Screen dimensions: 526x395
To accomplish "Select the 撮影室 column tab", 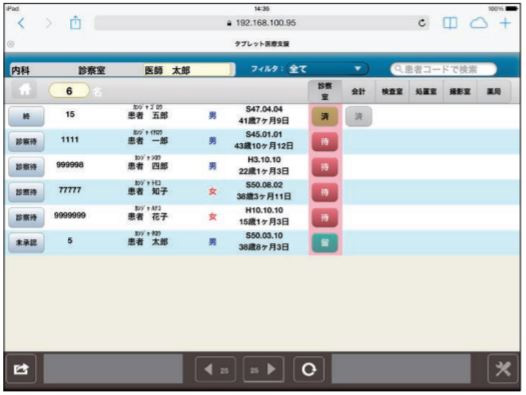I will coord(460,91).
